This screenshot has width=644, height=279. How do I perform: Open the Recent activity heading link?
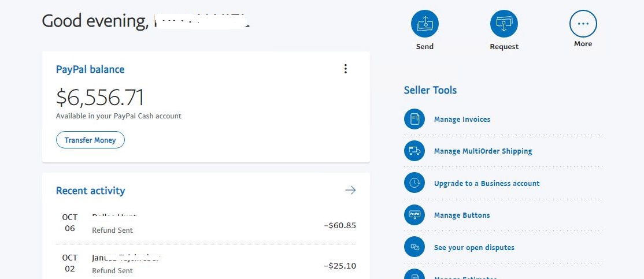[90, 191]
